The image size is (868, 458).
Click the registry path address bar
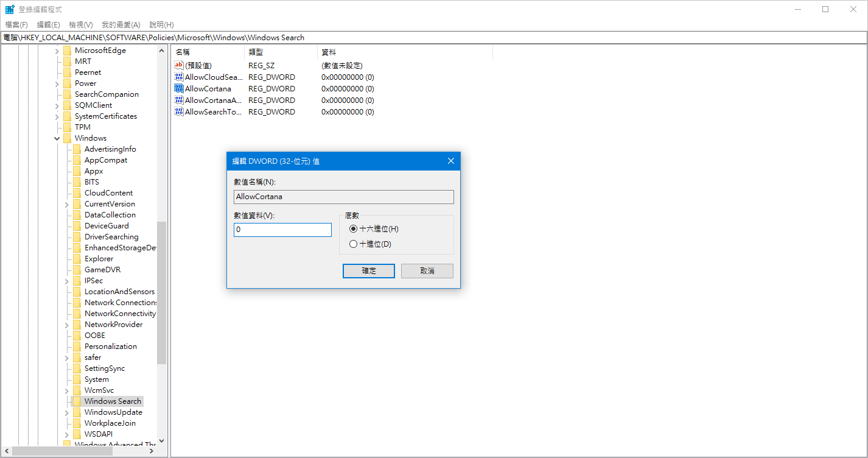coord(433,38)
